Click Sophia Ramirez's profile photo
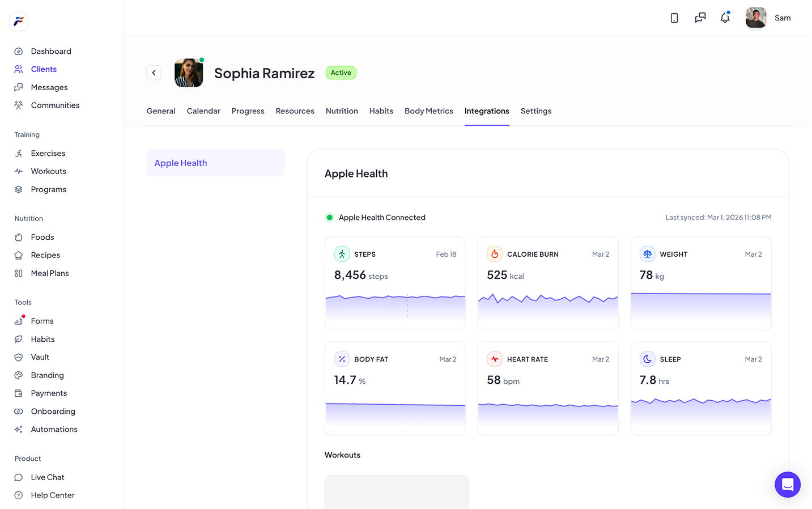 pyautogui.click(x=189, y=73)
